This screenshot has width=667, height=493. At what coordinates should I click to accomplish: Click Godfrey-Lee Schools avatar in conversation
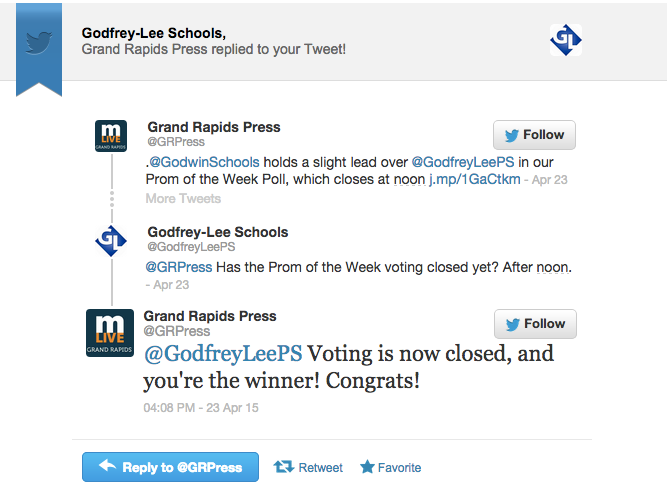pyautogui.click(x=110, y=241)
